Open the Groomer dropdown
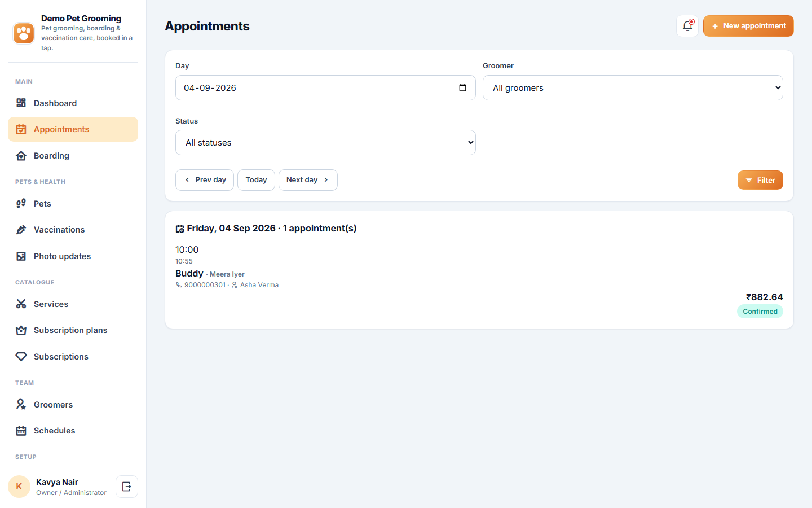 pyautogui.click(x=633, y=88)
